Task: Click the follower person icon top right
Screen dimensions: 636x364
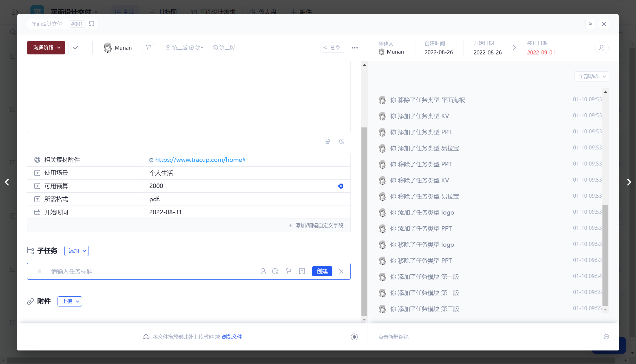Action: [x=602, y=48]
